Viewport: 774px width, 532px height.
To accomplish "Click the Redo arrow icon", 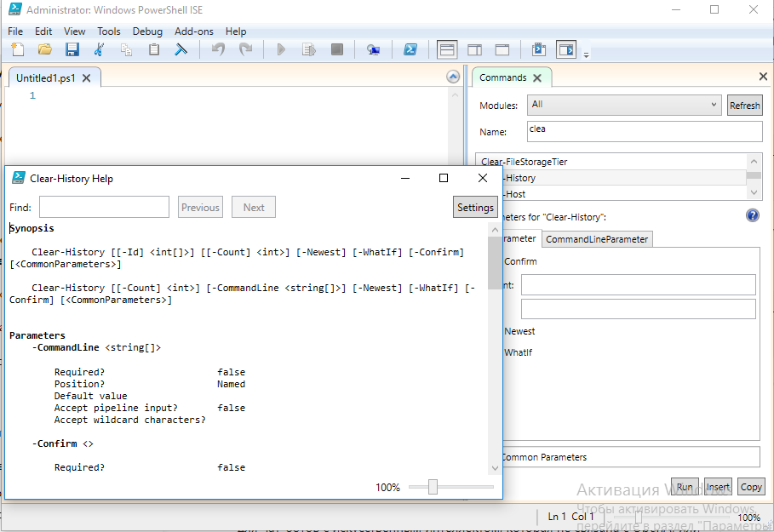I will (245, 49).
